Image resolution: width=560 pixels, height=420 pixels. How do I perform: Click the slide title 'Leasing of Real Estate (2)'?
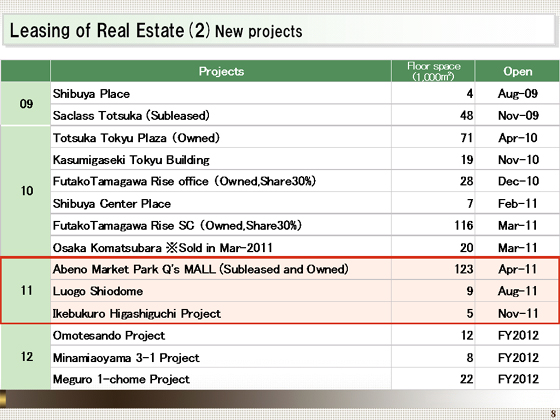point(110,30)
